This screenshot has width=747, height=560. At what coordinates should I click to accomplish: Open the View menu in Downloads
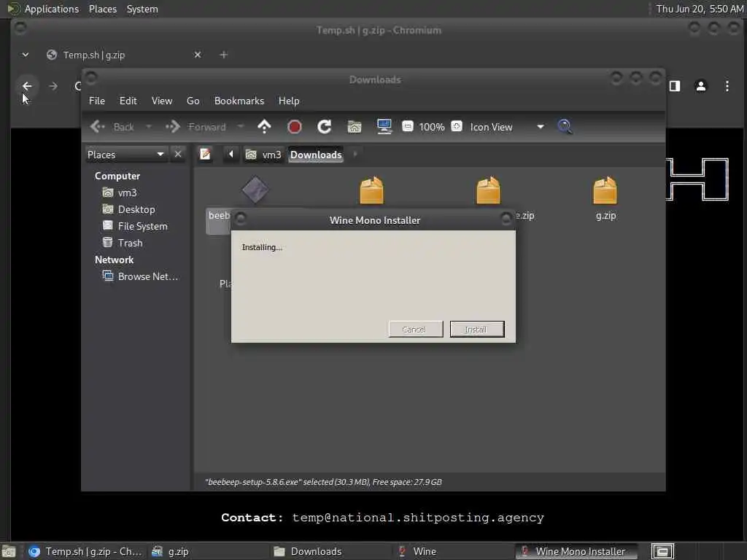(162, 101)
